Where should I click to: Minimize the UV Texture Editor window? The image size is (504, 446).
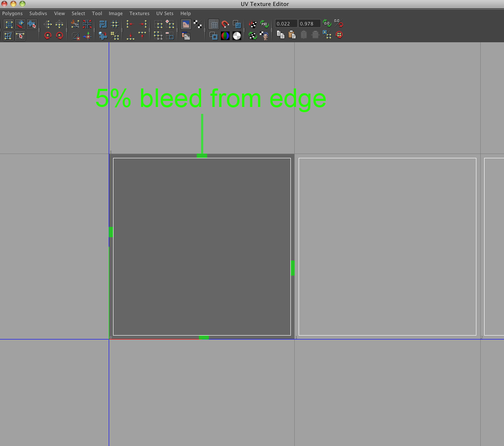(13, 4)
